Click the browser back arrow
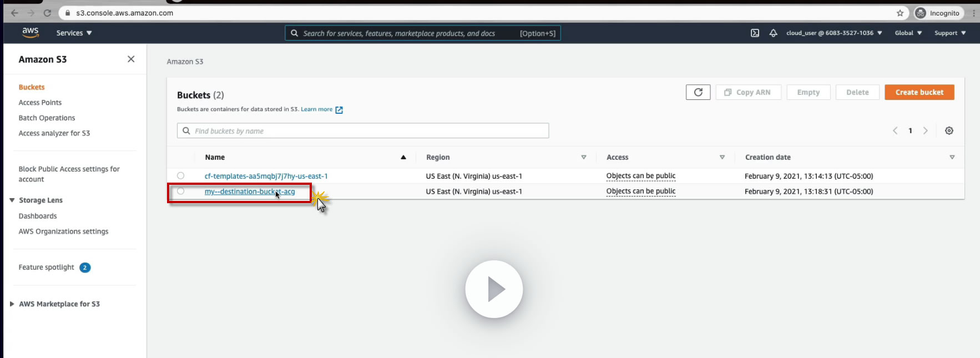This screenshot has height=358, width=980. pyautogui.click(x=14, y=13)
